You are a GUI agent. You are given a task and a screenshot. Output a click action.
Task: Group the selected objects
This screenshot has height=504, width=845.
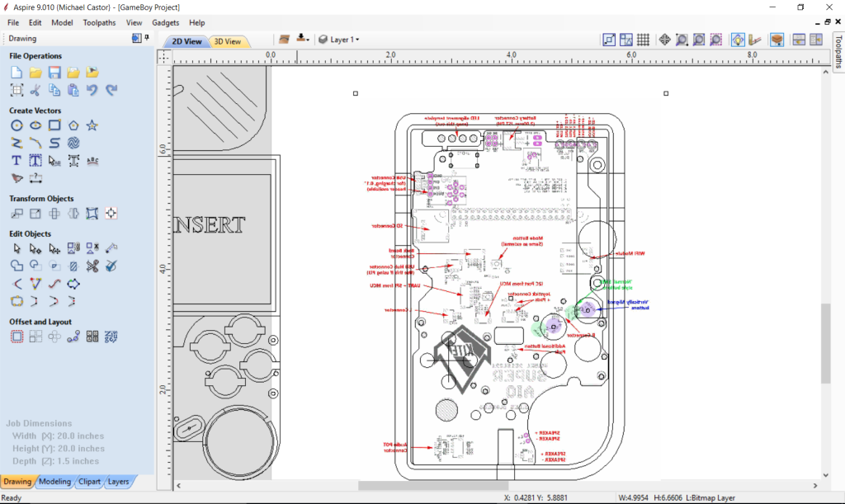click(x=73, y=248)
